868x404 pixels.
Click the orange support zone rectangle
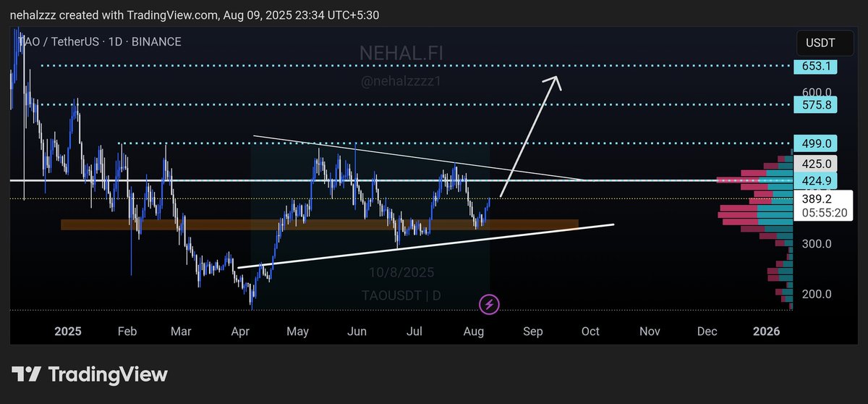[x=320, y=225]
